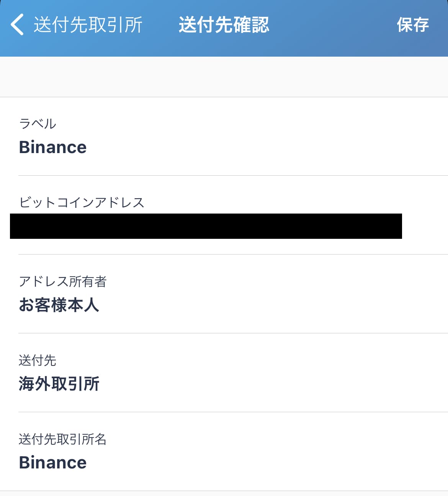
Task: Tap the 送付先確認 screen title
Action: pyautogui.click(x=224, y=25)
